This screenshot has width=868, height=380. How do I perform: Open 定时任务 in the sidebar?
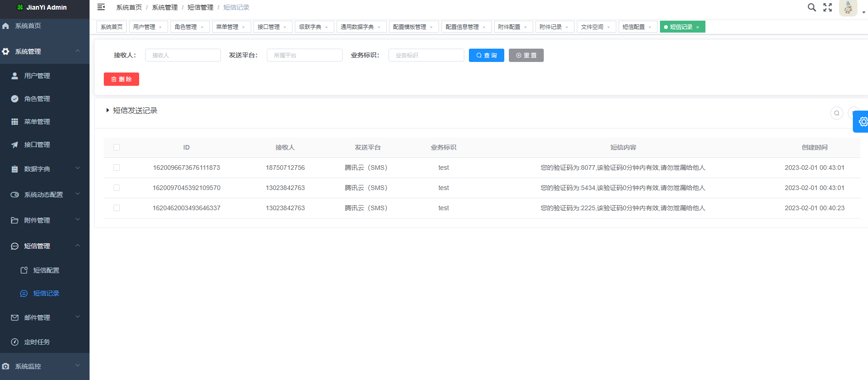coord(45,342)
